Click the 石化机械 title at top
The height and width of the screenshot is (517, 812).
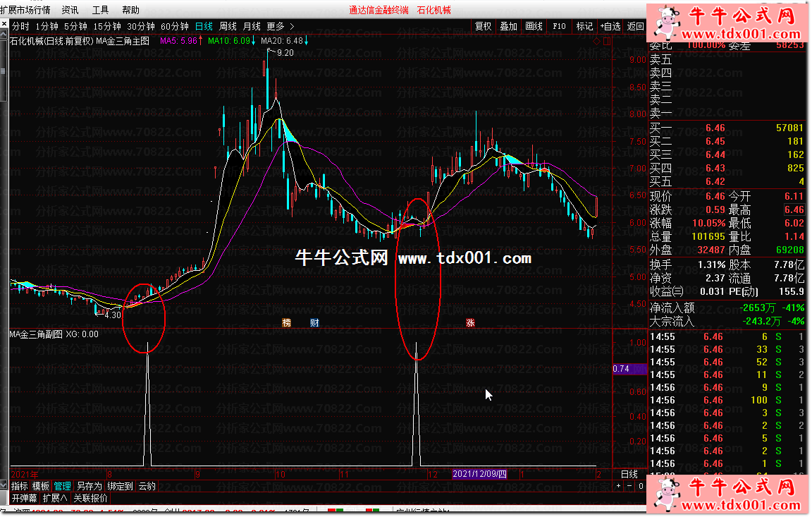[x=434, y=10]
